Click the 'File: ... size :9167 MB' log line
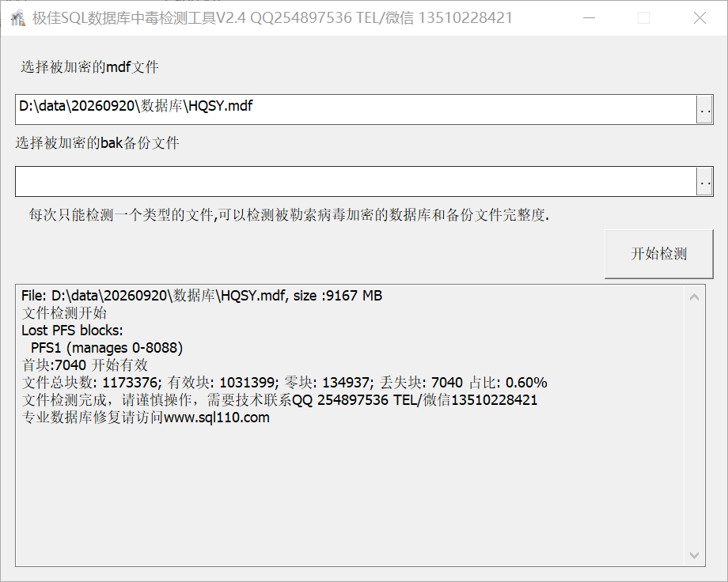This screenshot has height=582, width=728. pyautogui.click(x=202, y=296)
